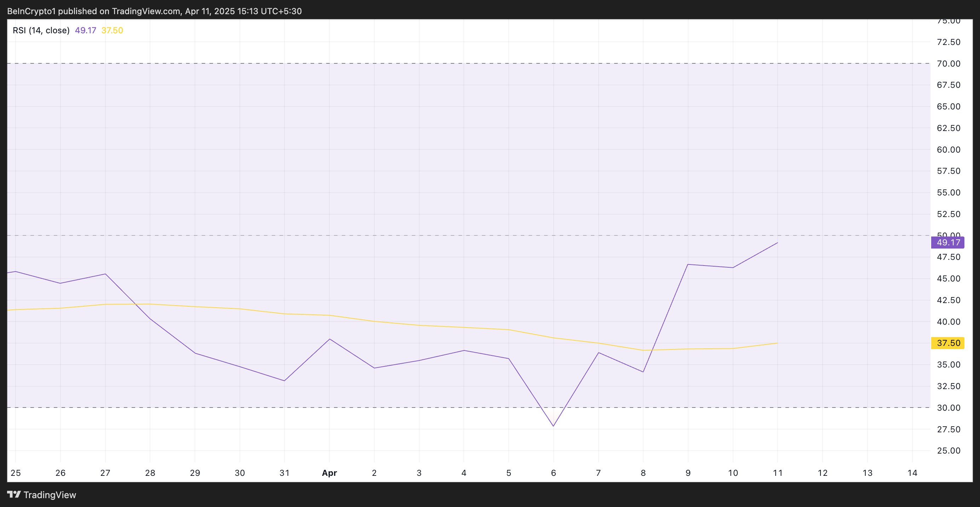This screenshot has width=980, height=507.
Task: Click date 11 on the time axis
Action: (x=778, y=473)
